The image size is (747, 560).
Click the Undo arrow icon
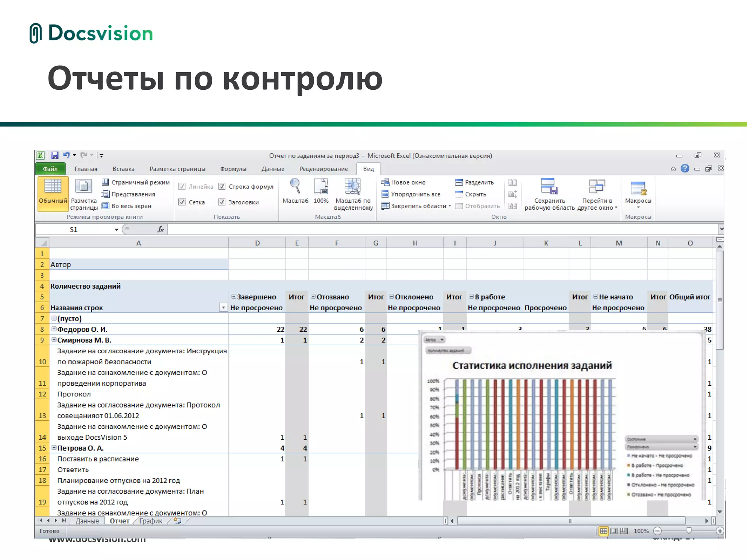point(66,155)
